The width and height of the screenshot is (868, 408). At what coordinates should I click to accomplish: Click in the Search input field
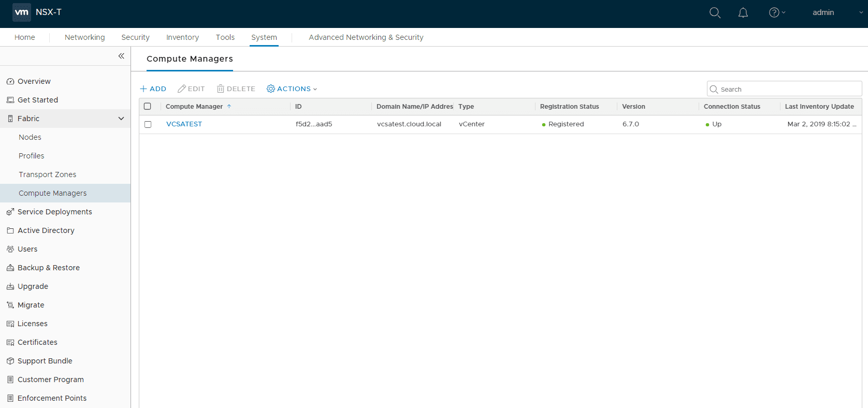click(784, 89)
